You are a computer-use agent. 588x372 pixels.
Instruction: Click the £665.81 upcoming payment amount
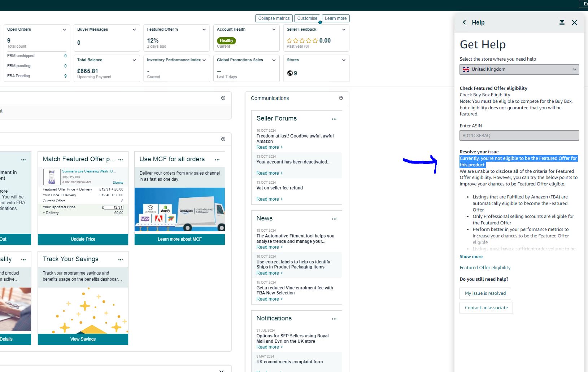pyautogui.click(x=88, y=71)
